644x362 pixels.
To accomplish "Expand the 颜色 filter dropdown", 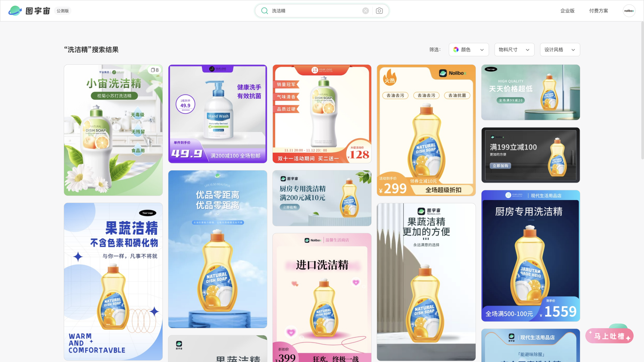I will pos(469,50).
